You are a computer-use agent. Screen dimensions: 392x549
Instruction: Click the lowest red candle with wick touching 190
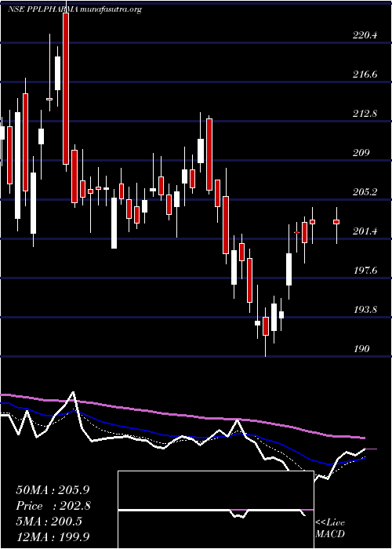coord(266,326)
